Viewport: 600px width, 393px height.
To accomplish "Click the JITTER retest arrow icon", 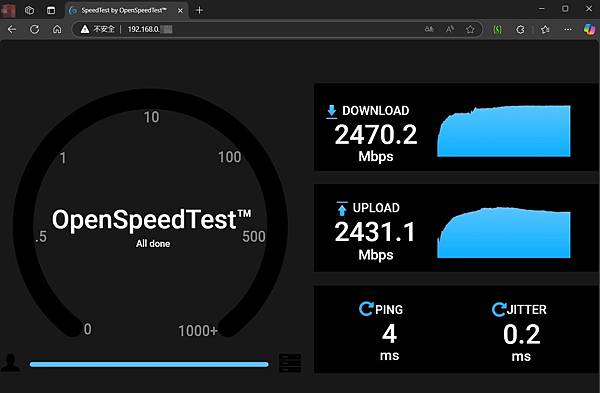I will [499, 309].
